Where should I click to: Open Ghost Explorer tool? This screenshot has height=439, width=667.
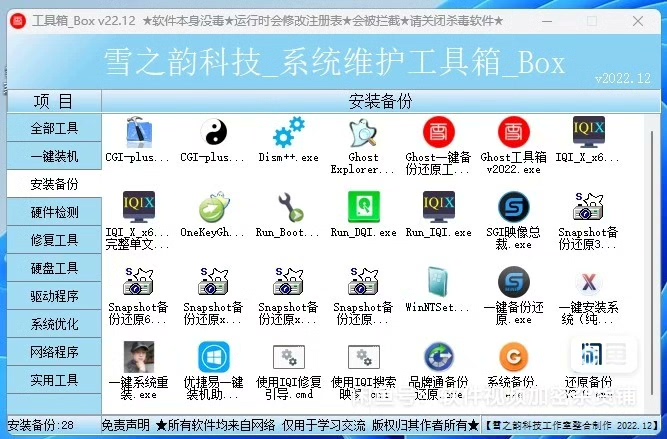pyautogui.click(x=363, y=133)
